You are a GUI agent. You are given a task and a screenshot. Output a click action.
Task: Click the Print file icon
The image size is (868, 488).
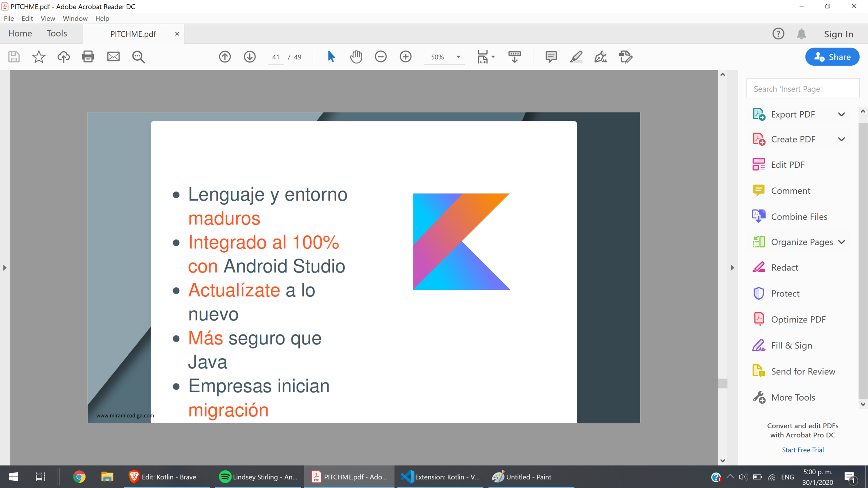(x=88, y=57)
